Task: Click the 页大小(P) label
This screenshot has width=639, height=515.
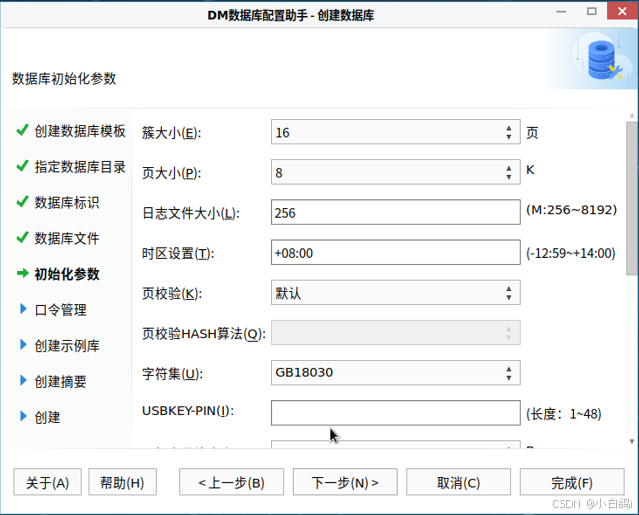Action: (171, 173)
